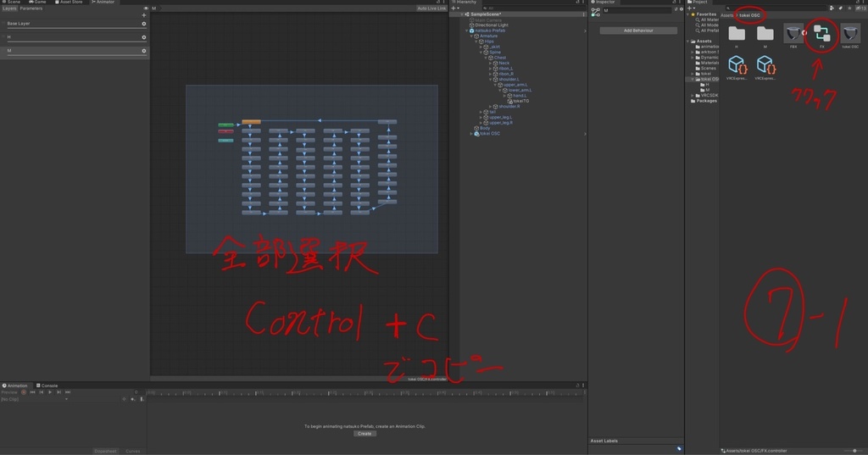Click the Project search field
The height and width of the screenshot is (455, 868).
click(775, 8)
